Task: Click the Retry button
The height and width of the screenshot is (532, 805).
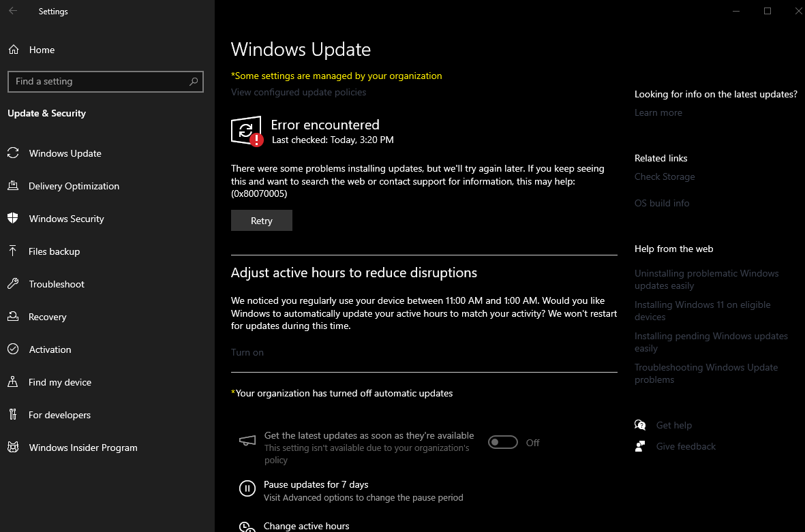Action: click(x=262, y=221)
